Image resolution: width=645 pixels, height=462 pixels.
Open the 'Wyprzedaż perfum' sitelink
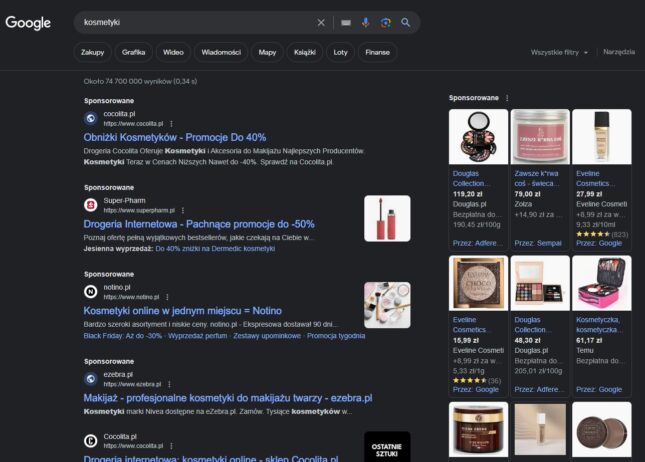point(197,336)
